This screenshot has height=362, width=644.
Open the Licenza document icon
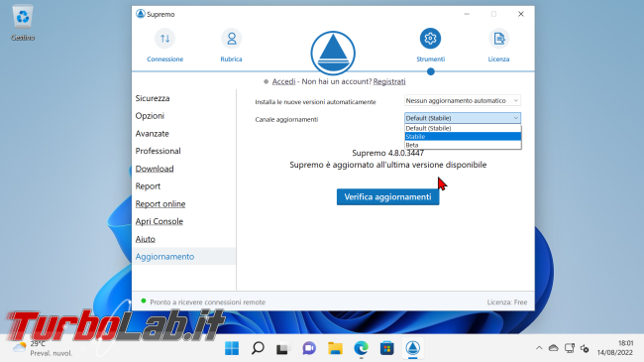[499, 39]
